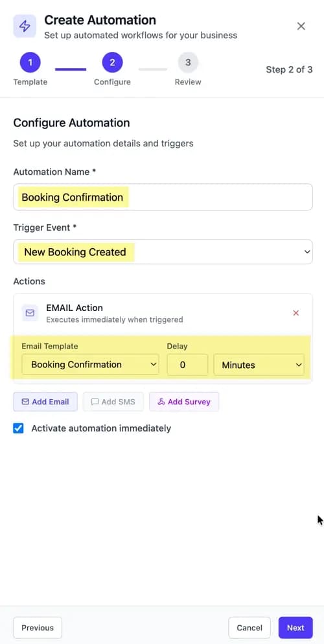Image resolution: width=324 pixels, height=644 pixels.
Task: Click the envelope icon beside EMAIL Action
Action: (x=30, y=313)
